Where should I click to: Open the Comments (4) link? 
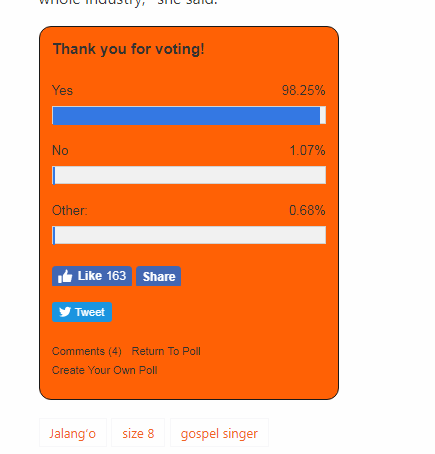tap(87, 351)
